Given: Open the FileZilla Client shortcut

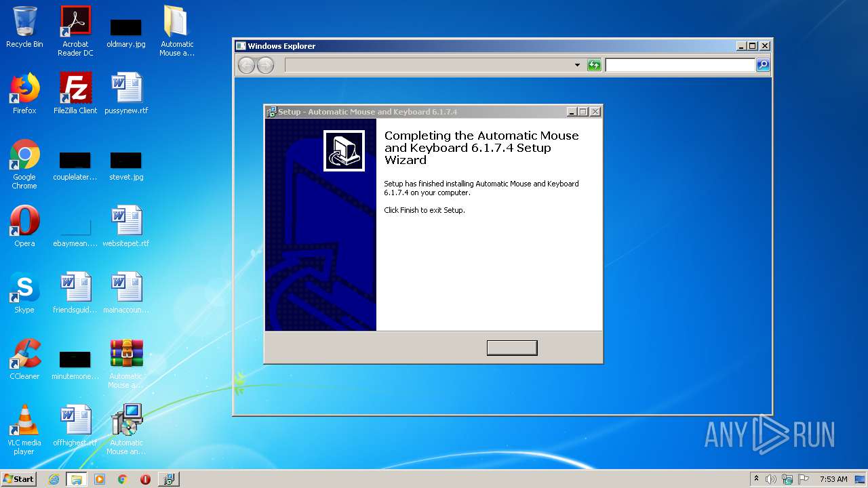Looking at the screenshot, I should pyautogui.click(x=75, y=94).
